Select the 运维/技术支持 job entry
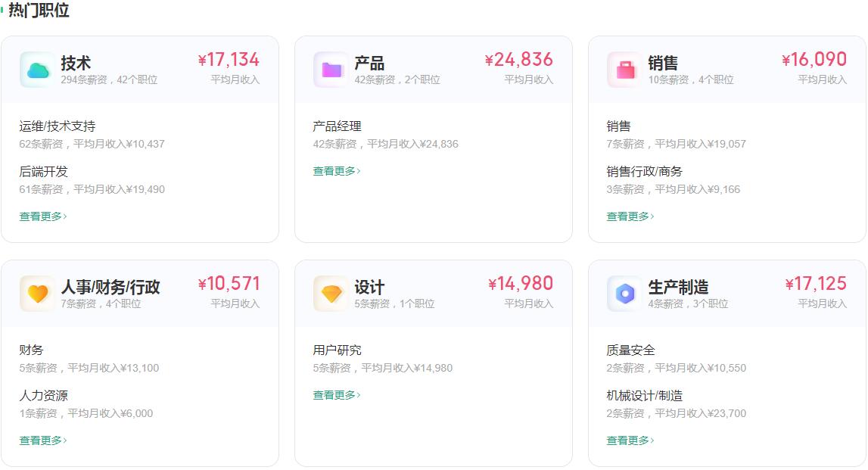The image size is (868, 470). coord(58,126)
